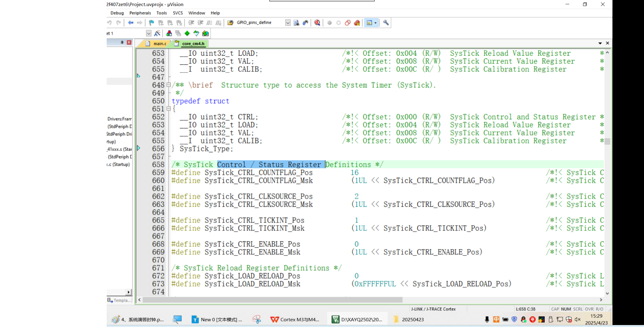644x327 pixels.
Task: Open Options for Target with the wand icon
Action: [157, 33]
